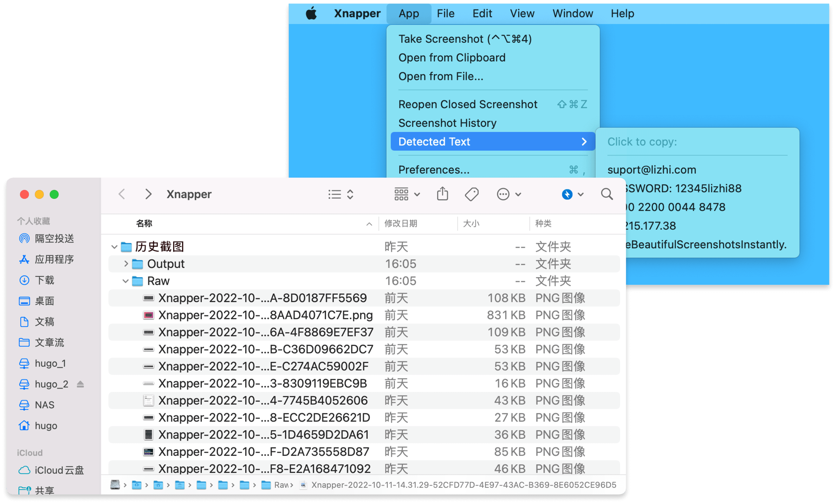Open the view grouping dropdown chevron
836x504 pixels.
417,194
